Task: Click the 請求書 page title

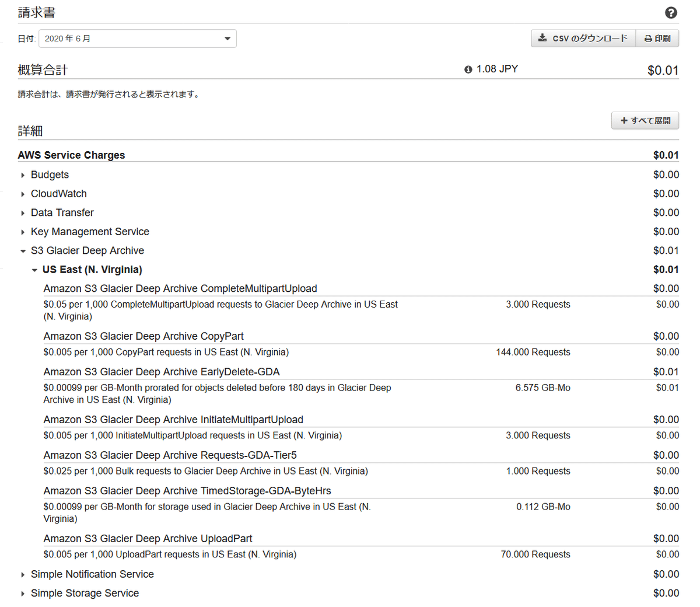Action: point(37,13)
